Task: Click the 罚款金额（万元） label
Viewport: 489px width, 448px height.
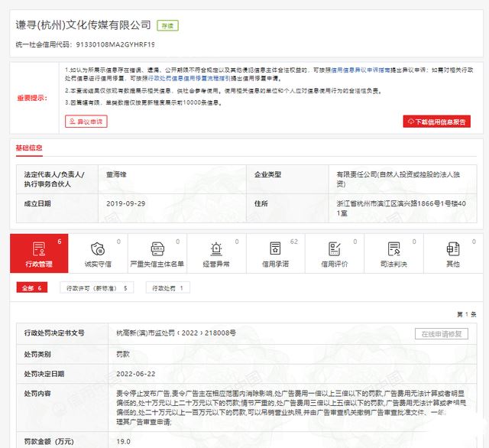Action: [x=49, y=441]
